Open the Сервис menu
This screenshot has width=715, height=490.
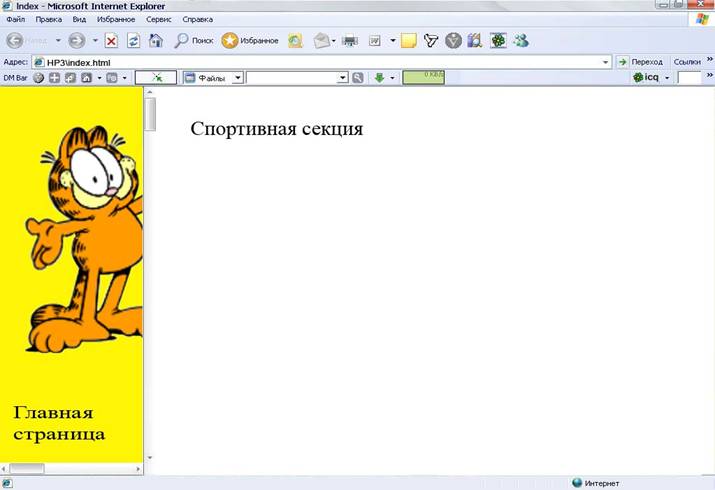pos(159,20)
